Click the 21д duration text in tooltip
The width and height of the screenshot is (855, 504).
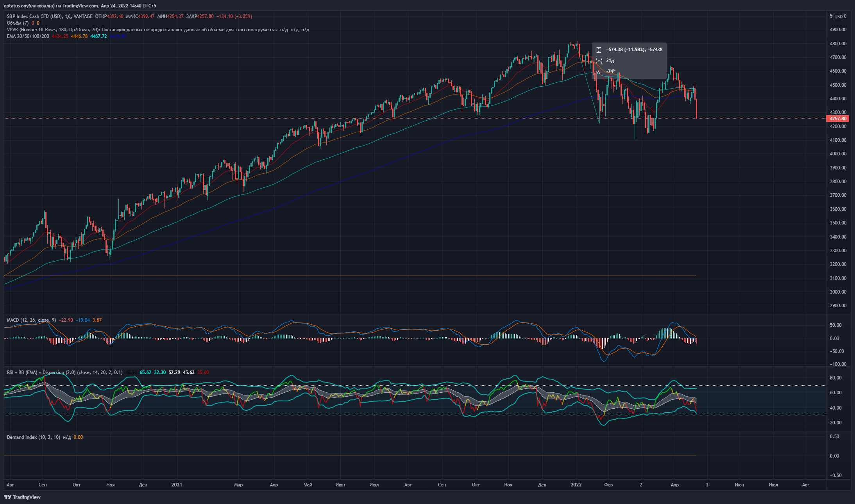coord(610,61)
